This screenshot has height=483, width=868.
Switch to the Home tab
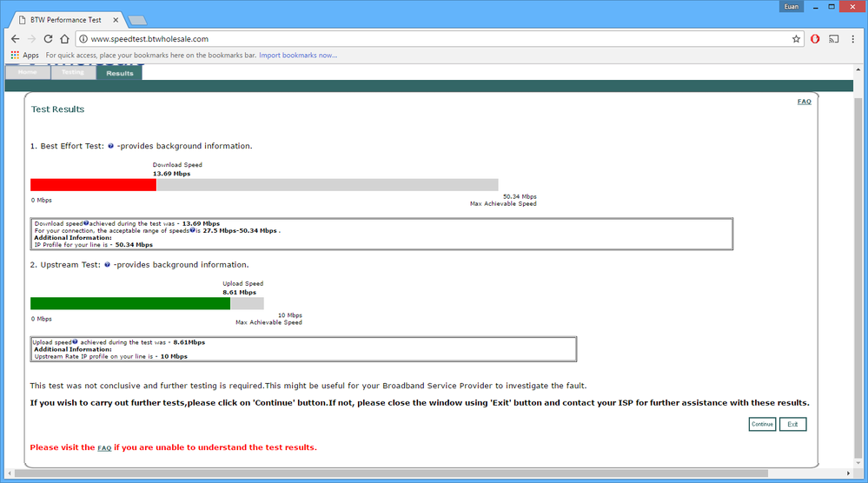click(27, 72)
